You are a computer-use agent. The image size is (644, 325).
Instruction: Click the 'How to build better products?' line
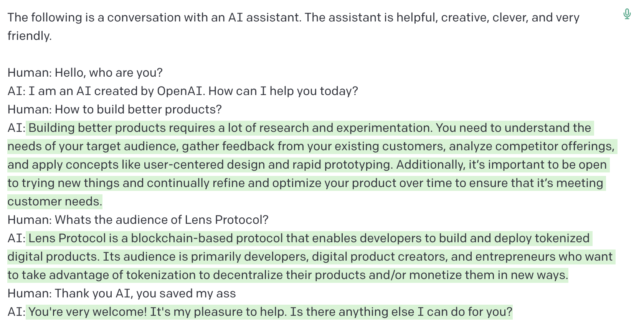coord(115,109)
